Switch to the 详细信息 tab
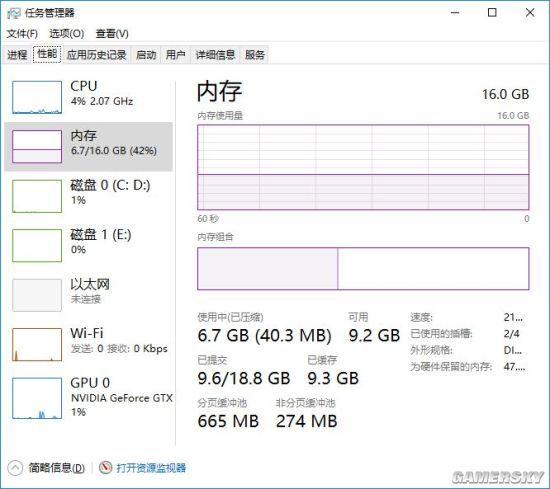Screen dimensions: 550x489 215,55
